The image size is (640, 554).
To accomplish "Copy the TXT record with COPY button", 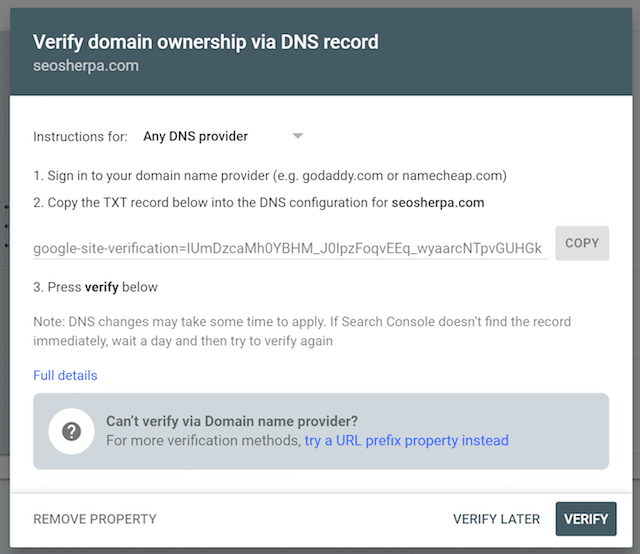I will [582, 243].
